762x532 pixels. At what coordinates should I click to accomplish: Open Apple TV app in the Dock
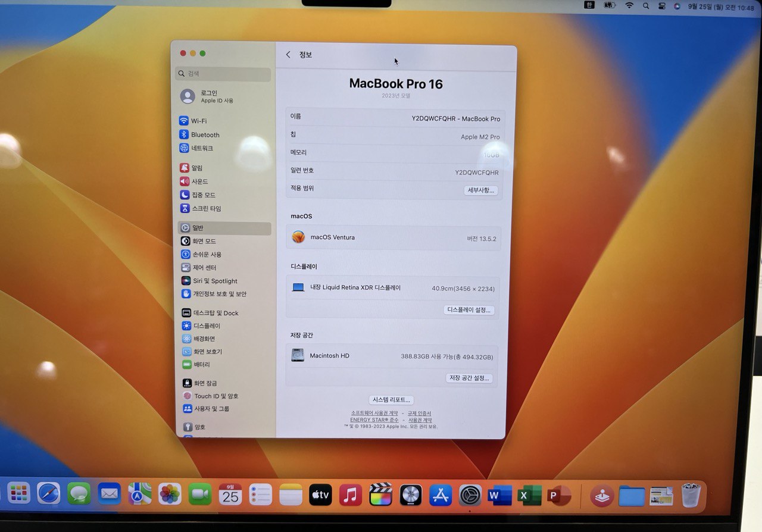[320, 495]
